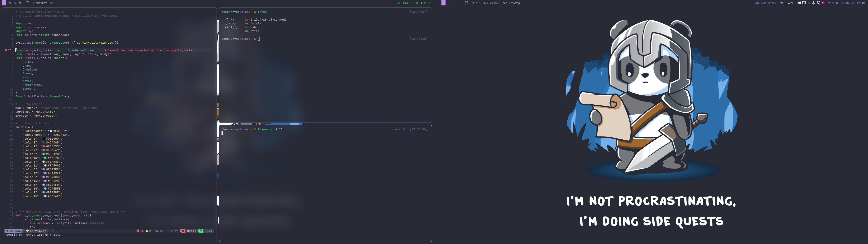This screenshot has width=868, height=244.
Task: Switch to workspace 四 on right bar
Action: pos(454,3)
